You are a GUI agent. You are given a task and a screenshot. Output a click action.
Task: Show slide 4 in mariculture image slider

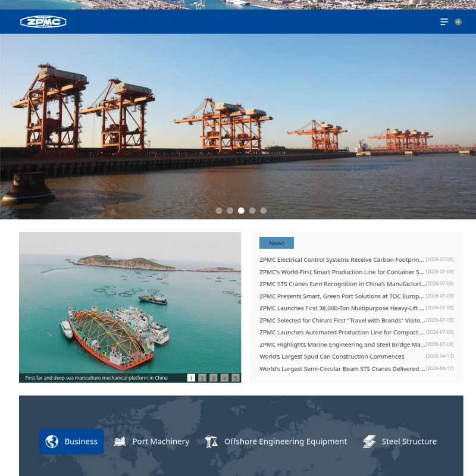pyautogui.click(x=224, y=378)
